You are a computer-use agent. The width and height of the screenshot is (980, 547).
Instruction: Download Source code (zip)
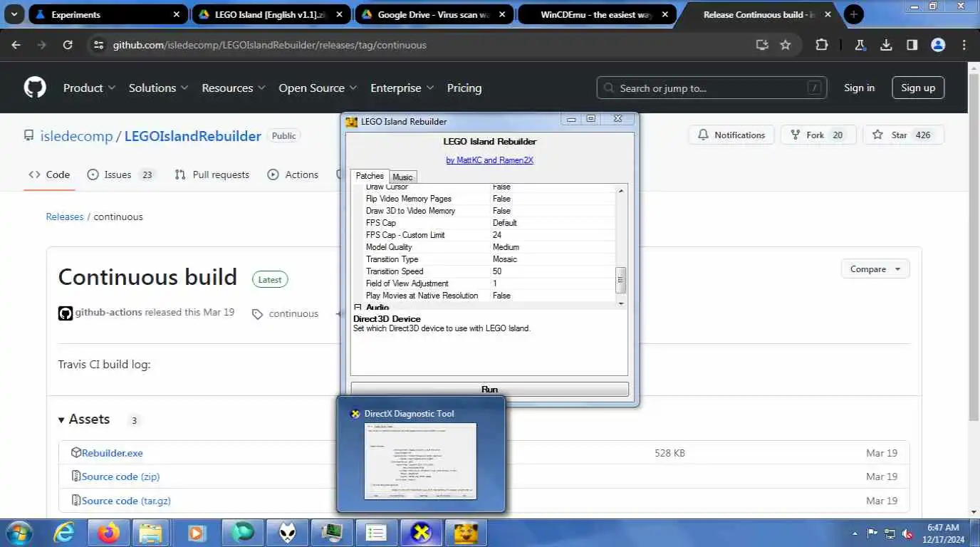(x=120, y=476)
